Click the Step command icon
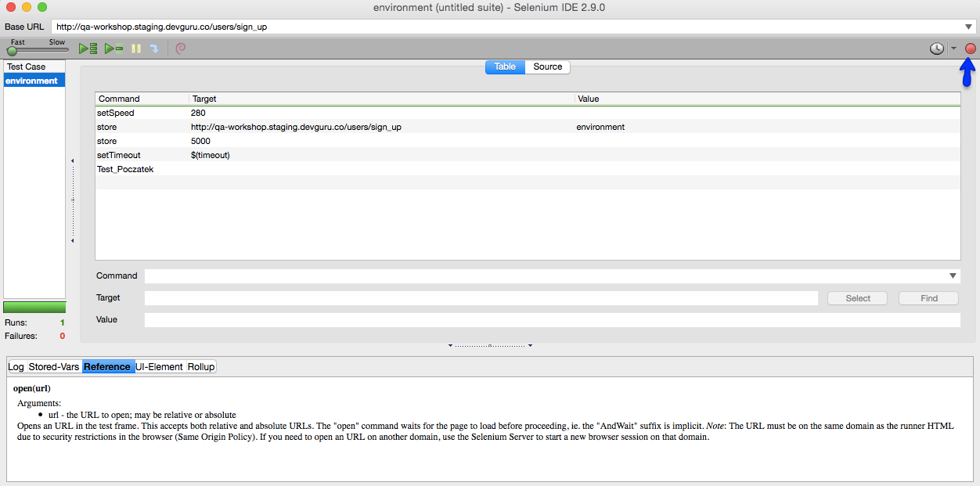 coord(154,49)
